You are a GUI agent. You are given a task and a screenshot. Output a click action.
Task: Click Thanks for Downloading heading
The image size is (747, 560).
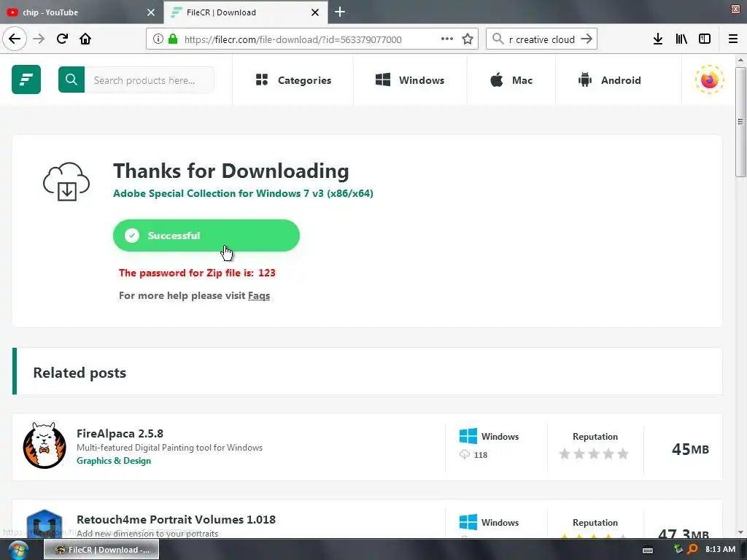tap(231, 171)
